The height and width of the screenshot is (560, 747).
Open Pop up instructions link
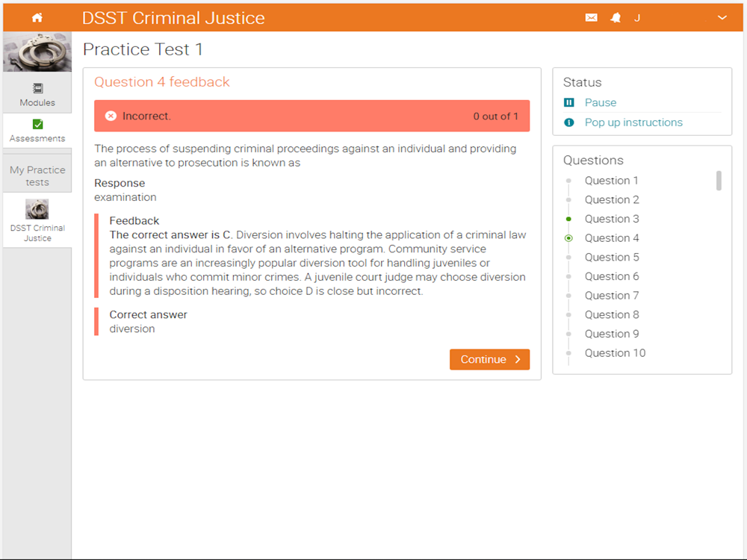(633, 122)
